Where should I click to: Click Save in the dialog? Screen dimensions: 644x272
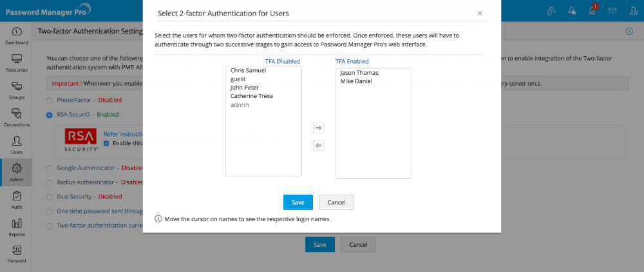298,202
